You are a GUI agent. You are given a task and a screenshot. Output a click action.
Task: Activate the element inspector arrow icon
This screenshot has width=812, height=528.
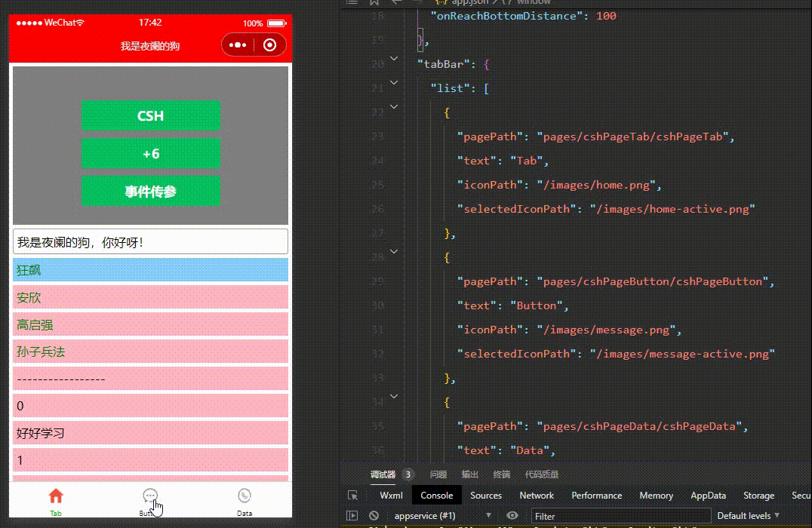click(x=352, y=496)
